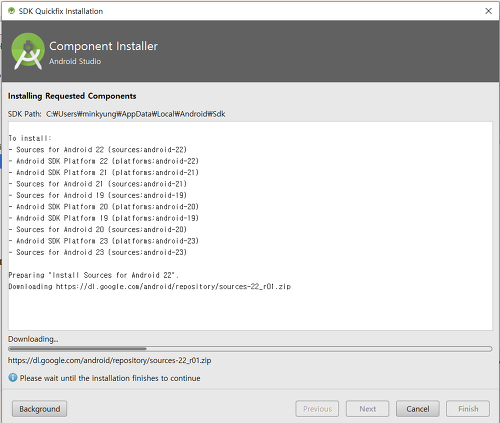Click the 'Downloading..' status label
Viewport: 500px width, 423px height.
[33, 339]
